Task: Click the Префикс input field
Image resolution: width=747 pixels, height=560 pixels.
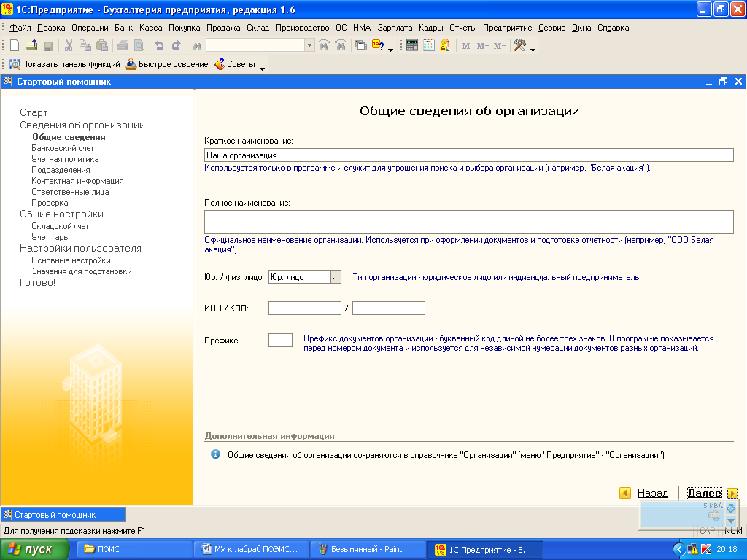Action: pyautogui.click(x=281, y=340)
